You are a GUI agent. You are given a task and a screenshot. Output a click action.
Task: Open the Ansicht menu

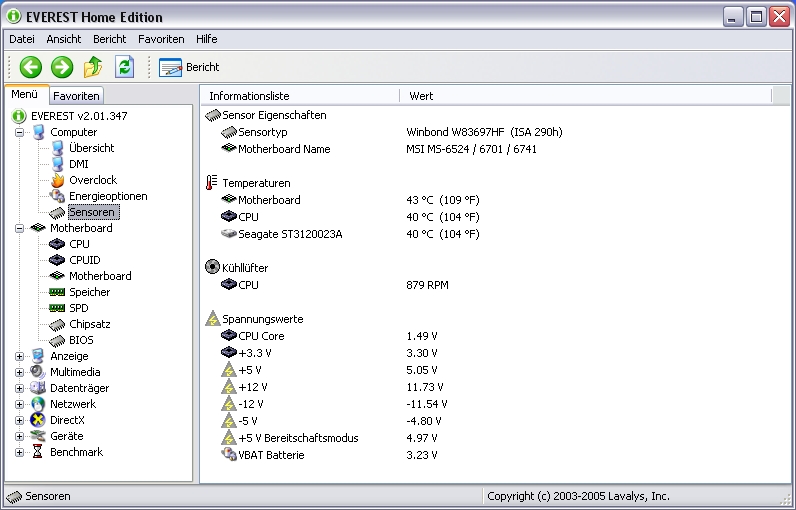click(63, 39)
